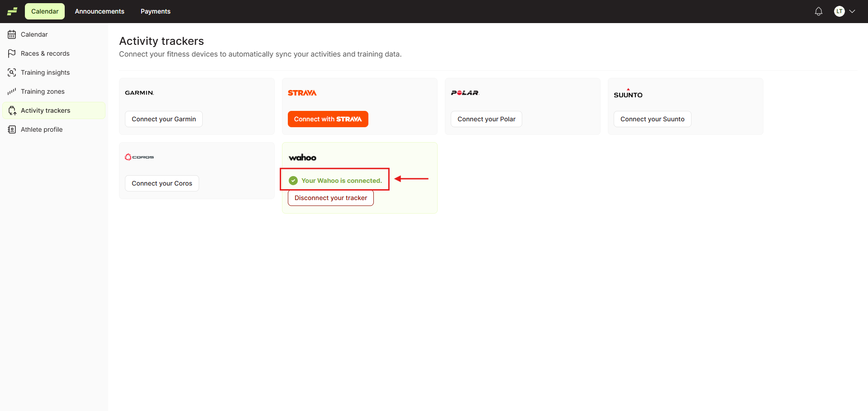Click the Wahoo logo
Screen dimensions: 868x411
(x=303, y=158)
